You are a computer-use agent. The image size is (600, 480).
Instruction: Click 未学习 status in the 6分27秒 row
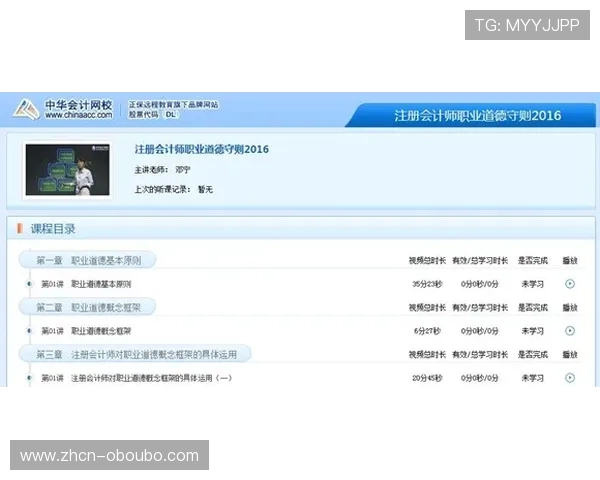point(533,331)
